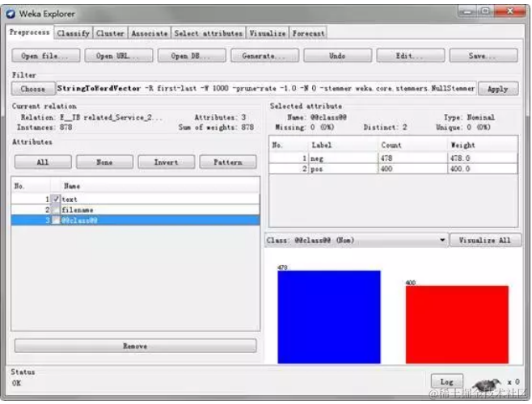This screenshot has width=532, height=404.
Task: Click the Open DB button
Action: click(192, 56)
